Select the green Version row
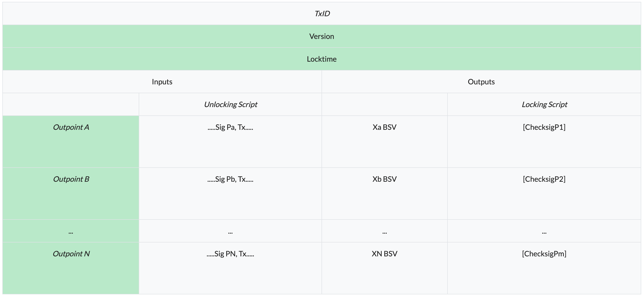Image resolution: width=644 pixels, height=299 pixels. pos(322,36)
